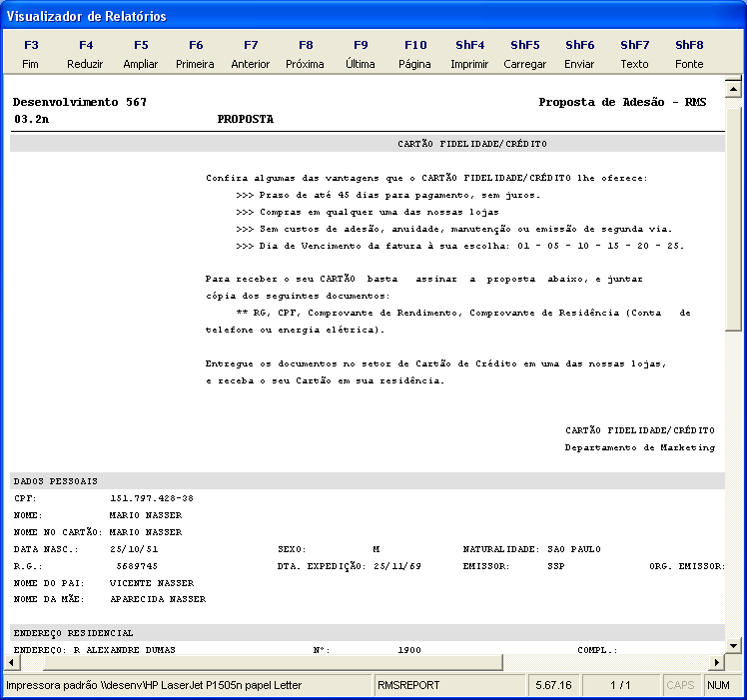Viewport: 747px width, 700px height.
Task: Click the 'Desenvolvimento 567' header text
Action: click(x=80, y=102)
